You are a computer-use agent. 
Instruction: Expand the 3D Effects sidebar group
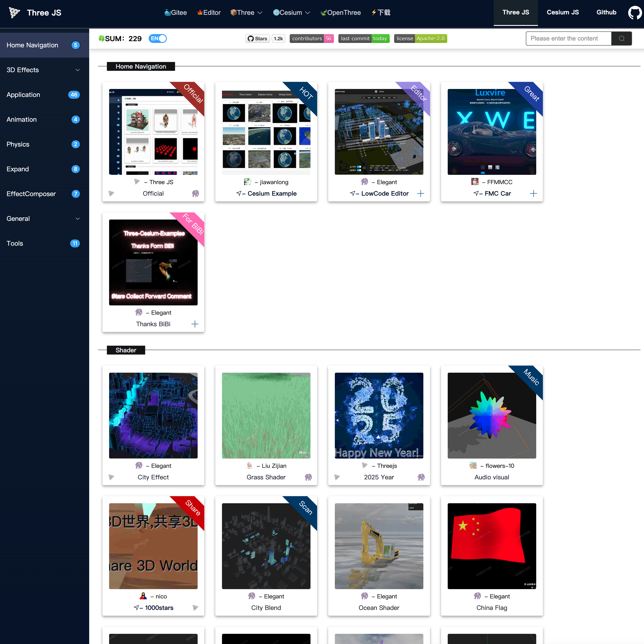(44, 70)
